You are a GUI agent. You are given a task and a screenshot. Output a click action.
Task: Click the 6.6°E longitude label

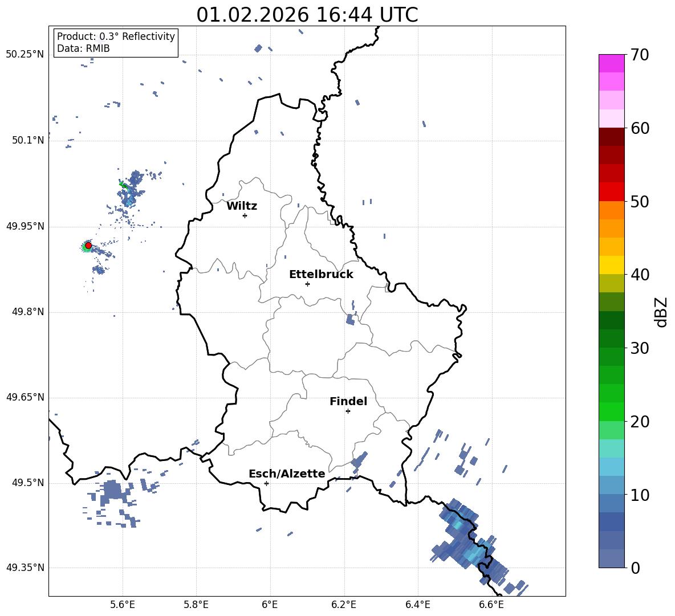click(x=491, y=605)
